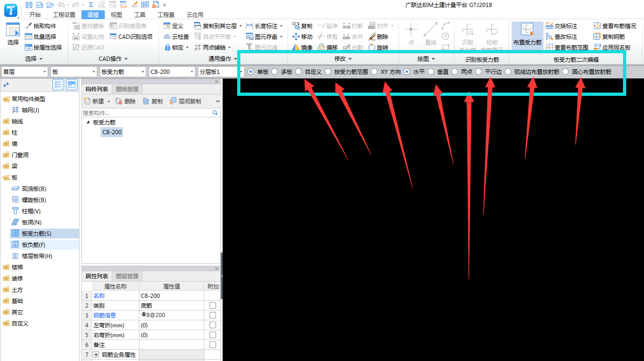Select the 自定义 radio option

click(x=298, y=72)
